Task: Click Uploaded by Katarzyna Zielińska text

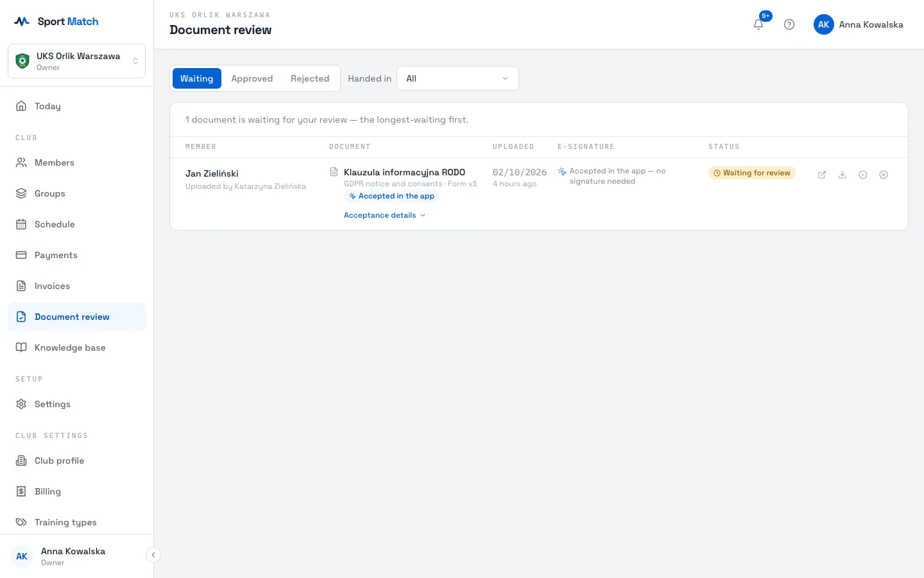Action: click(246, 186)
